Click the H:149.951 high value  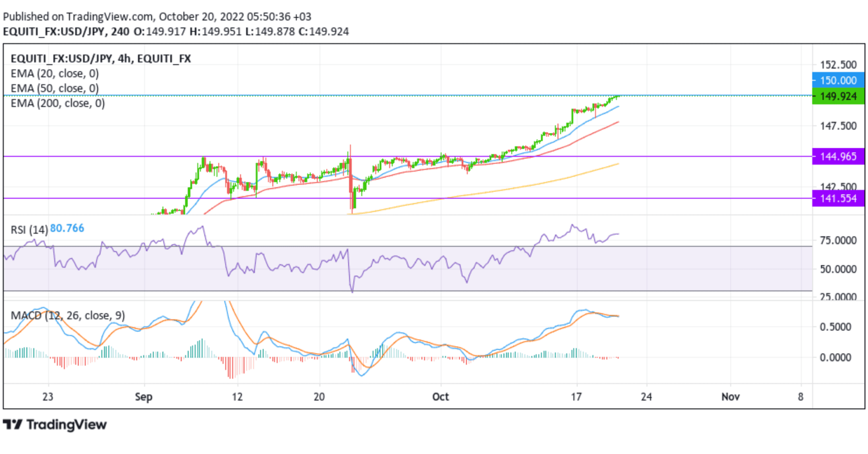click(x=215, y=31)
